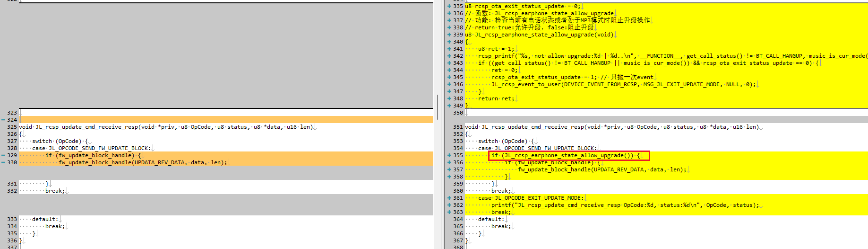
Task: Click the minus diff marker beside left line 324
Action: [x=3, y=120]
